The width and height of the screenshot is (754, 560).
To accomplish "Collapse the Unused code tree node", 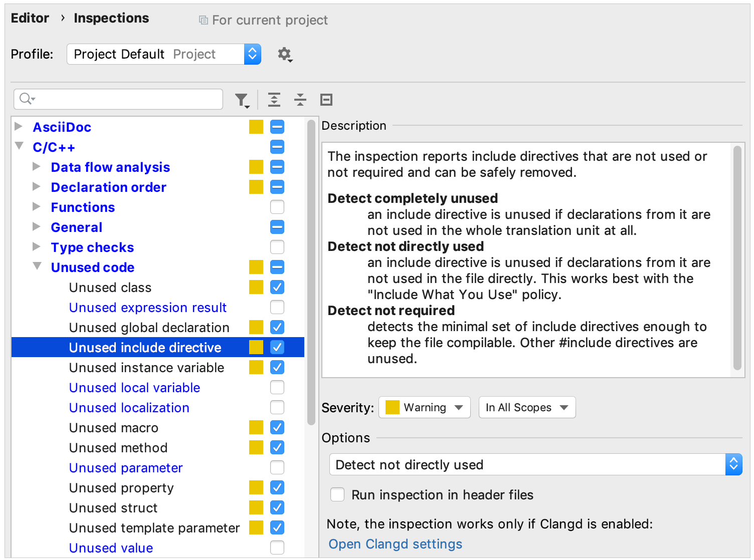I will pyautogui.click(x=37, y=266).
